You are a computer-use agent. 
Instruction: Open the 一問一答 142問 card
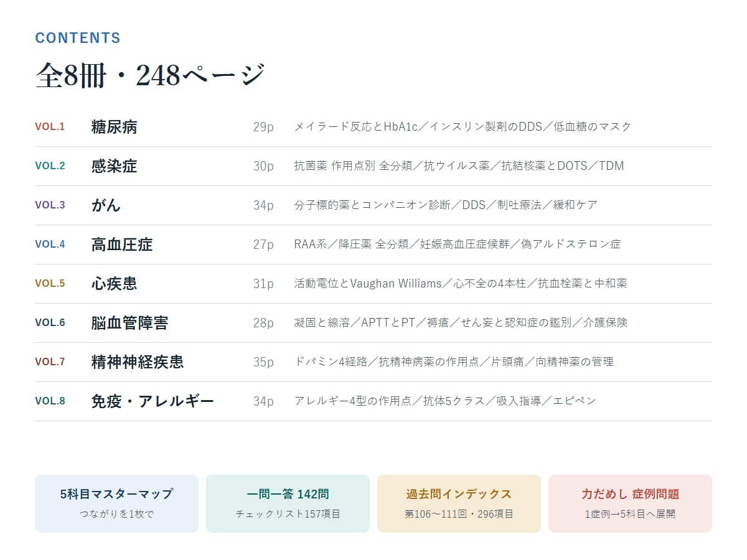coord(288,503)
